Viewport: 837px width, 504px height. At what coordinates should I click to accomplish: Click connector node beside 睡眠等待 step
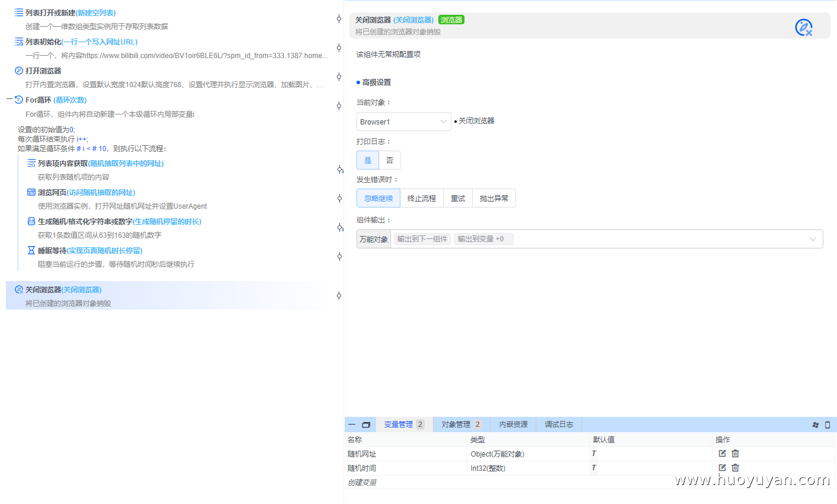(x=339, y=257)
